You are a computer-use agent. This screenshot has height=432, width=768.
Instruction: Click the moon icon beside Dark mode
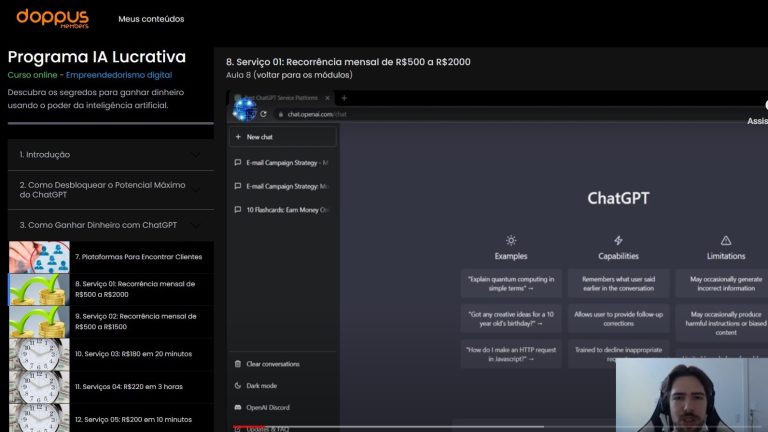coord(238,385)
